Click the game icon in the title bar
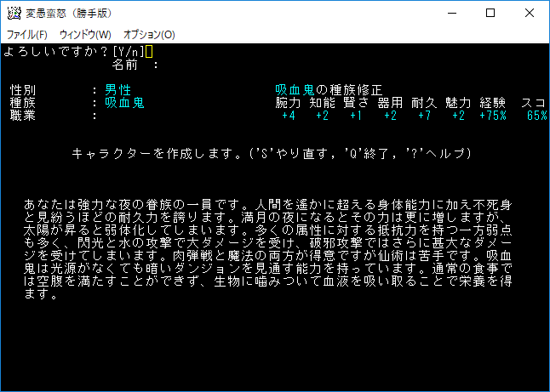Viewport: 550px width, 392px height. [x=14, y=13]
